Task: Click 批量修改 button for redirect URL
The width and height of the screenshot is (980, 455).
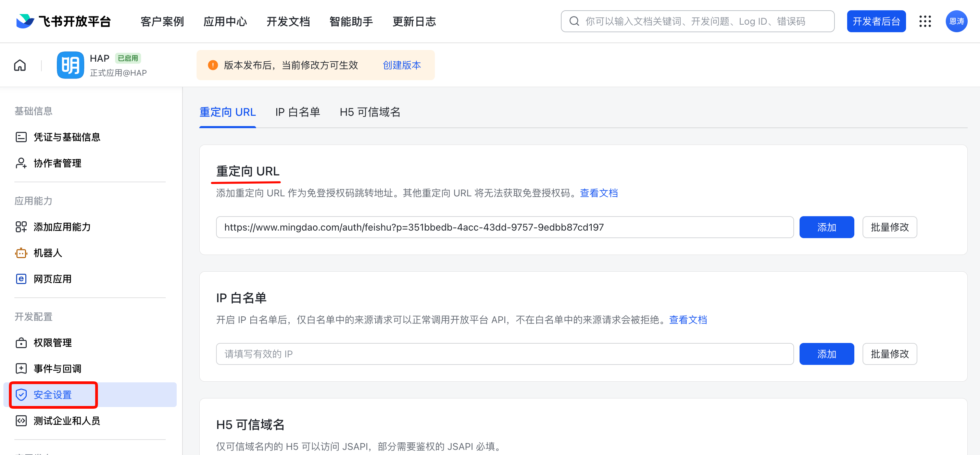Action: pos(890,227)
